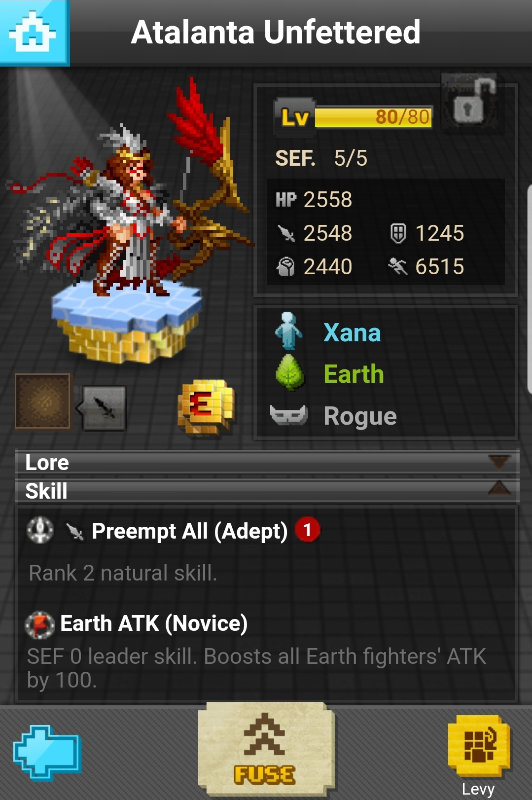Screen dimensions: 532x800
Task: Open the gold E rank block icon
Action: coord(206,407)
